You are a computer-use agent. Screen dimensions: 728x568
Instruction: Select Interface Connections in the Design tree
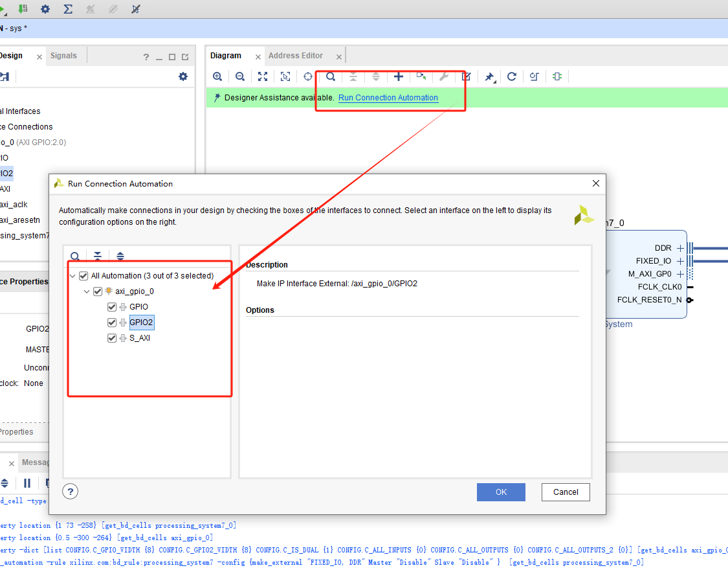[x=27, y=127]
